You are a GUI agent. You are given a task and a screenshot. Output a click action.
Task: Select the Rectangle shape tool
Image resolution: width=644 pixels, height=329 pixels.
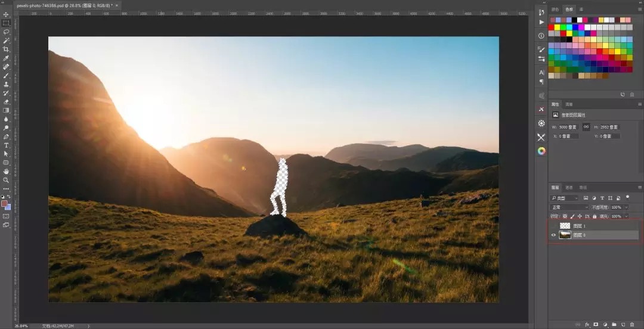coord(6,163)
